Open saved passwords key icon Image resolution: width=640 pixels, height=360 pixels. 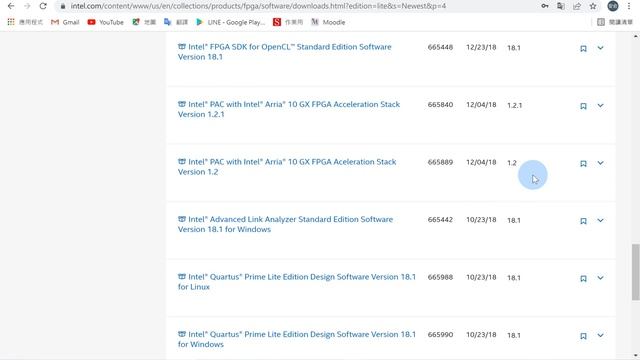coord(545,6)
